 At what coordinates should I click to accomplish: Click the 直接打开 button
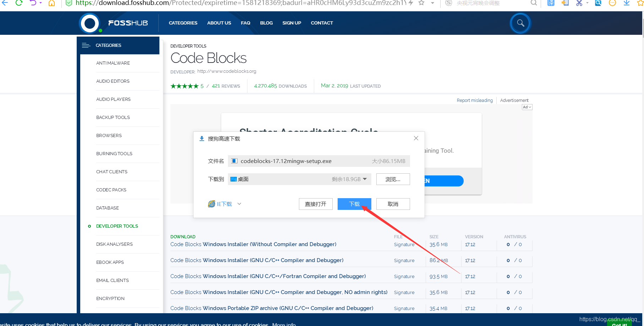(316, 204)
